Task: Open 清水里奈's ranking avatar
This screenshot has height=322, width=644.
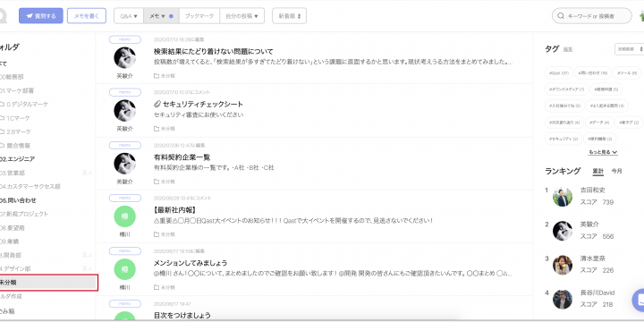Action: (x=563, y=265)
